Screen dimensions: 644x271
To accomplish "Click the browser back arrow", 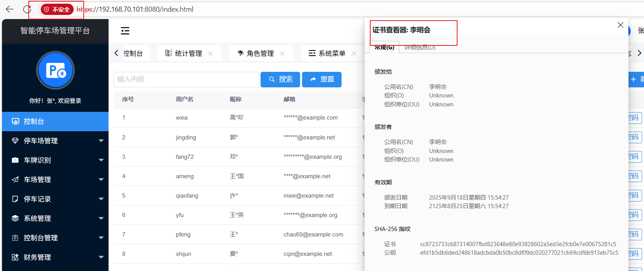I will (x=10, y=9).
